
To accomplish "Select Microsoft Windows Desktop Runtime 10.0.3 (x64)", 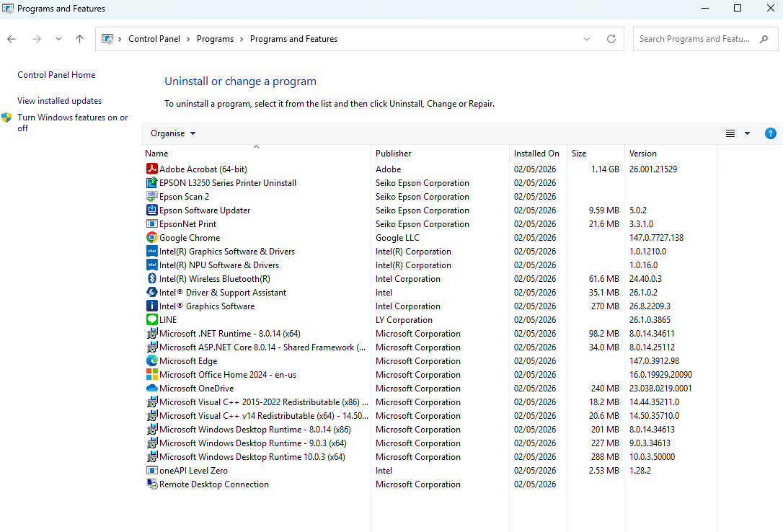I will tap(252, 456).
